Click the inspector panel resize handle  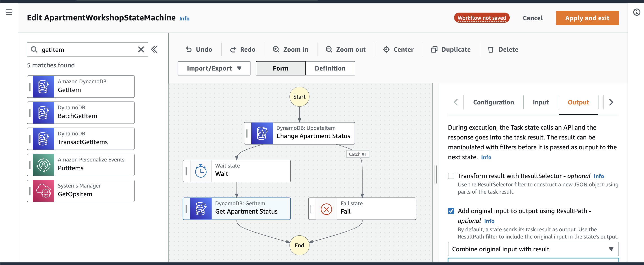(x=436, y=174)
